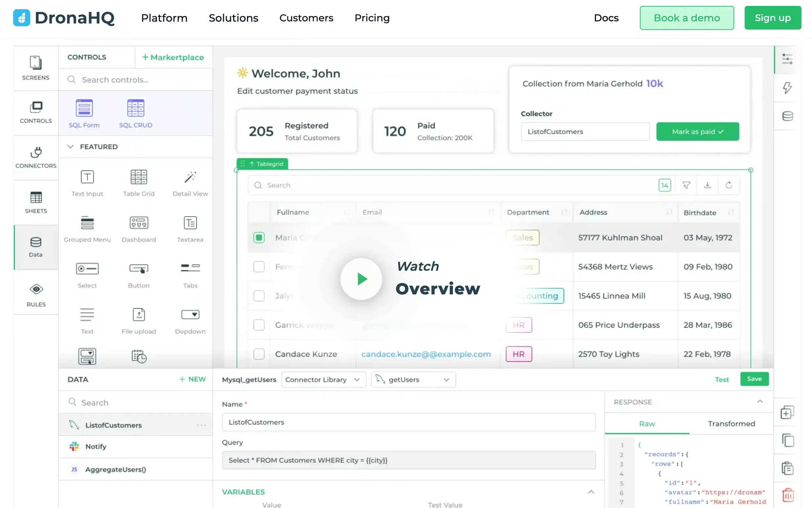Open the Screens sidebar panel

pyautogui.click(x=35, y=68)
